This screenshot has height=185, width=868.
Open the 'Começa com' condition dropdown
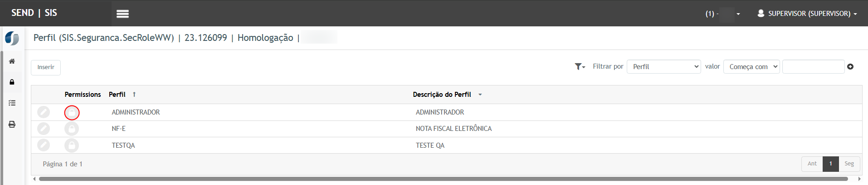[751, 67]
